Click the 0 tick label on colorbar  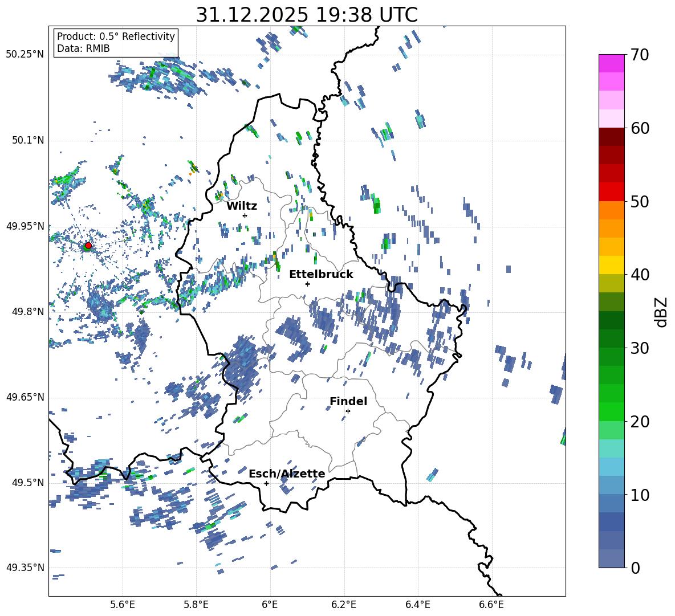click(x=635, y=568)
